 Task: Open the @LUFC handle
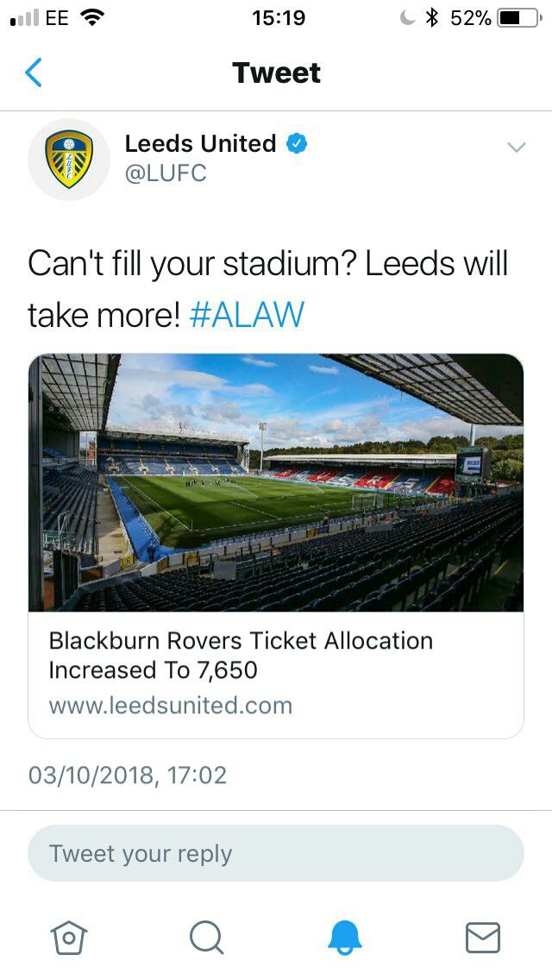point(166,173)
